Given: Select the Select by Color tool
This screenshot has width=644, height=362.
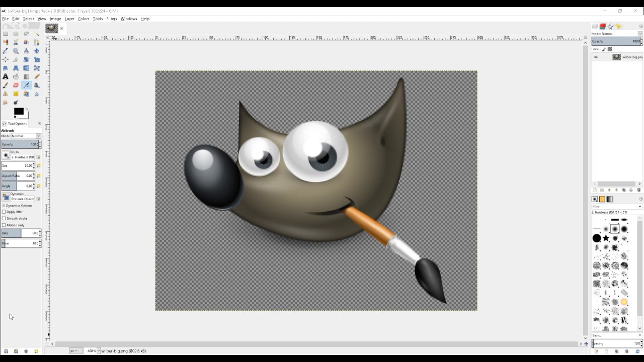Looking at the screenshot, I should (6, 42).
